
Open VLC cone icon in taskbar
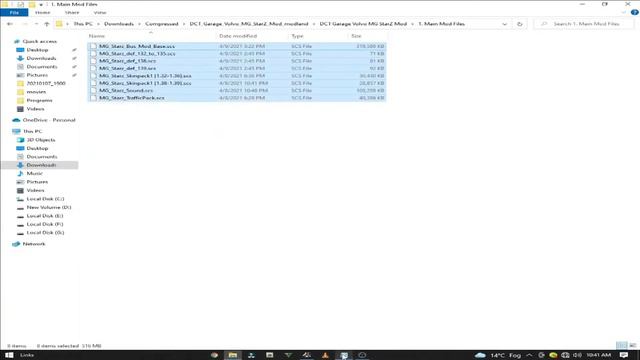(325, 355)
